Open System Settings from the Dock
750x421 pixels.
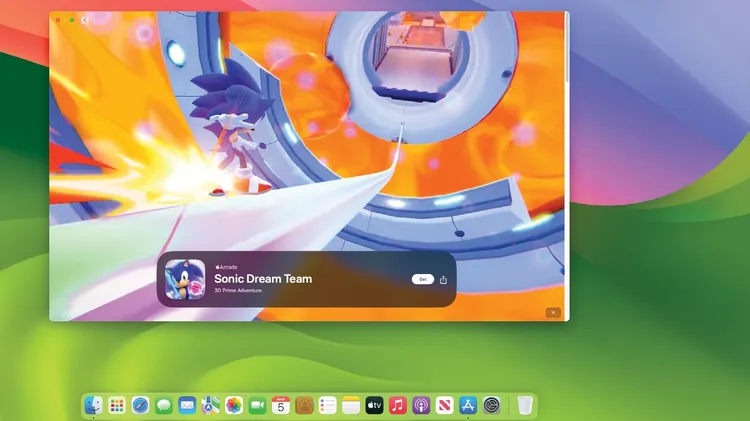(492, 406)
